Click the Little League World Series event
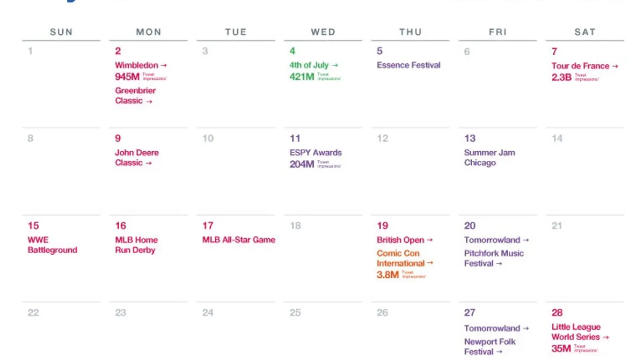This screenshot has width=644, height=362. pyautogui.click(x=580, y=332)
